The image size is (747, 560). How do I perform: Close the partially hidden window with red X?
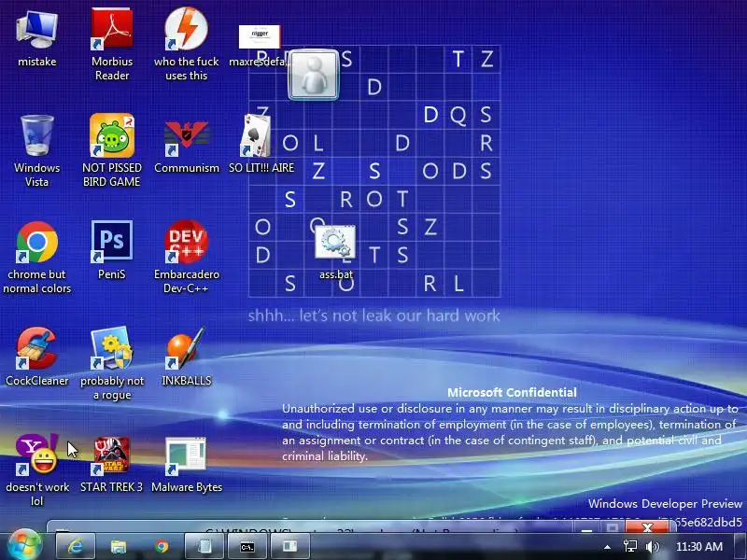pyautogui.click(x=647, y=526)
